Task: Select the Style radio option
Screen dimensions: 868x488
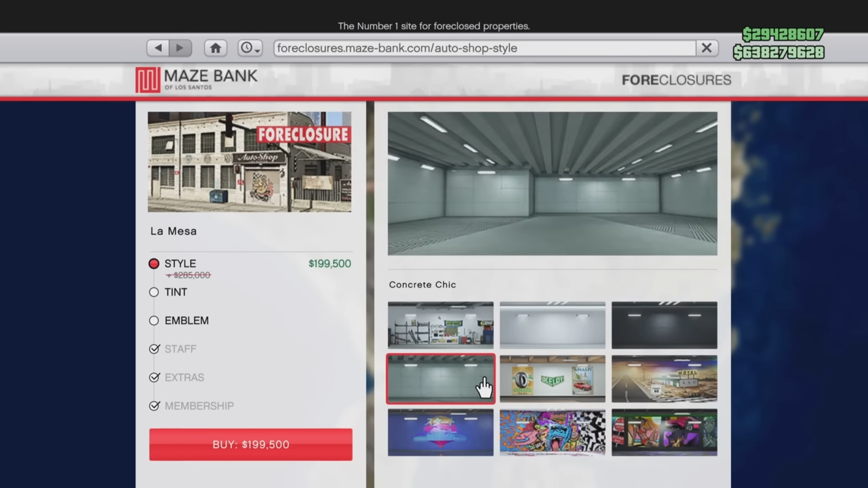Action: click(x=154, y=264)
